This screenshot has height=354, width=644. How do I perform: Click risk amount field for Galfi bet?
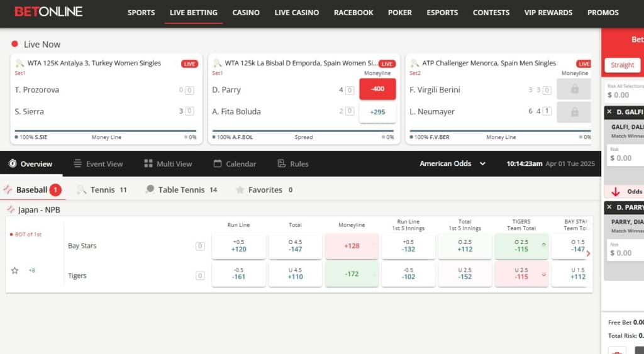point(626,155)
